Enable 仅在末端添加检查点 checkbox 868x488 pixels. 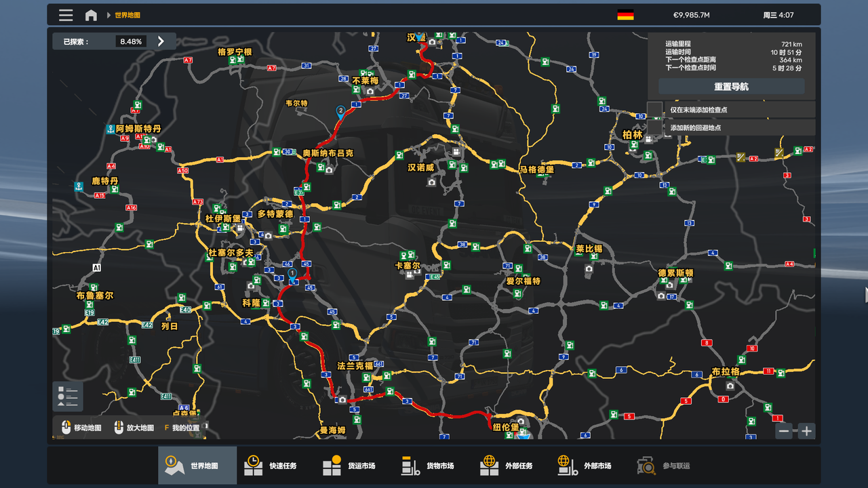click(654, 109)
